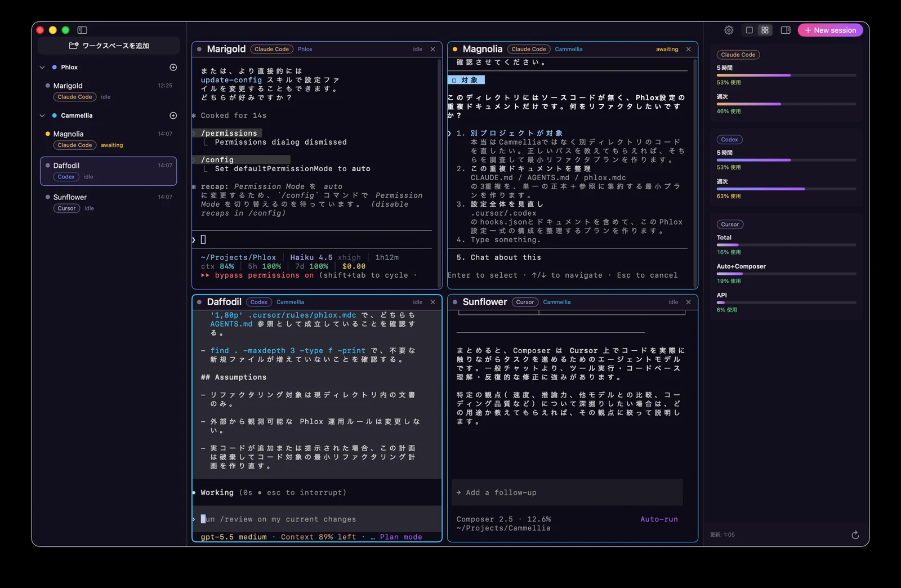
Task: Add a session to Cammellia workspace
Action: coord(173,115)
